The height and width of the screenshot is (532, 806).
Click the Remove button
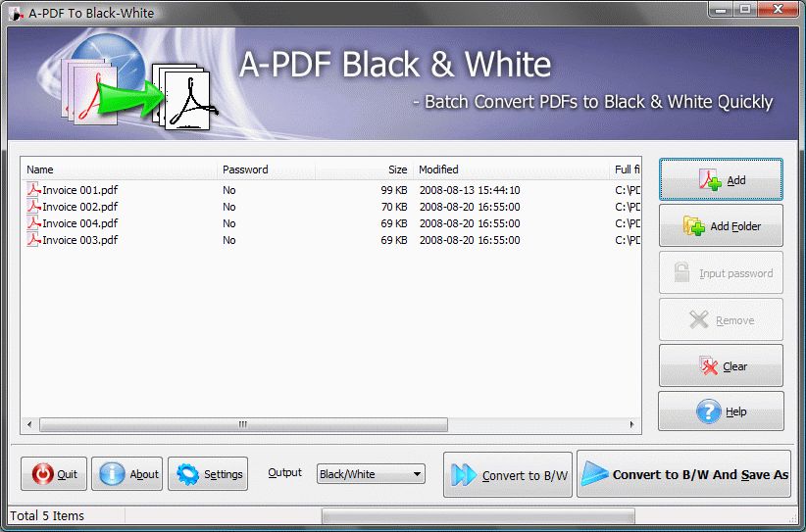(721, 319)
